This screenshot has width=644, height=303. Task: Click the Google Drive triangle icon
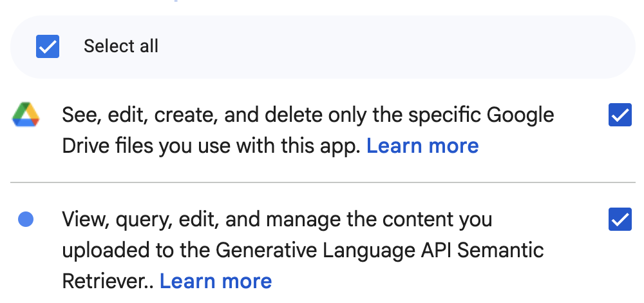click(26, 114)
